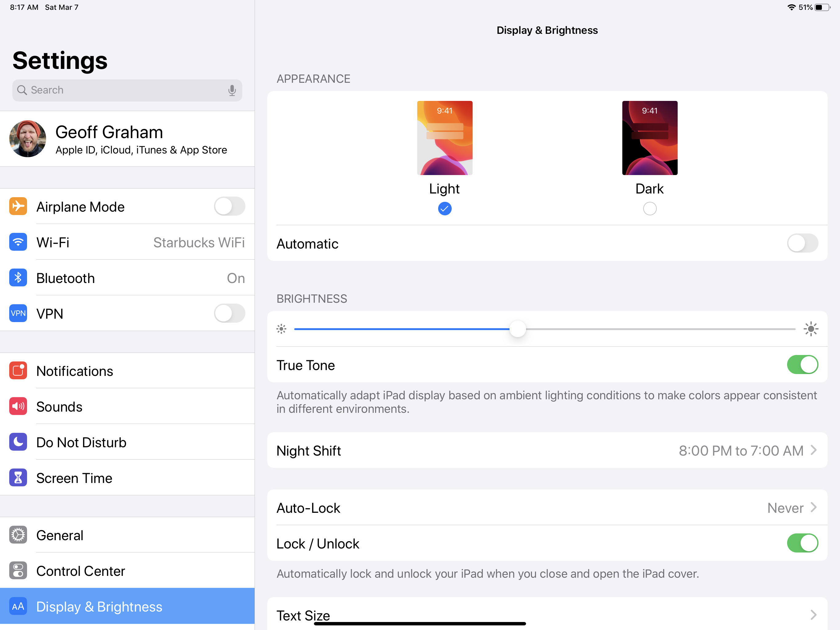The width and height of the screenshot is (840, 630).
Task: Tap the Sounds speaker icon
Action: click(18, 407)
